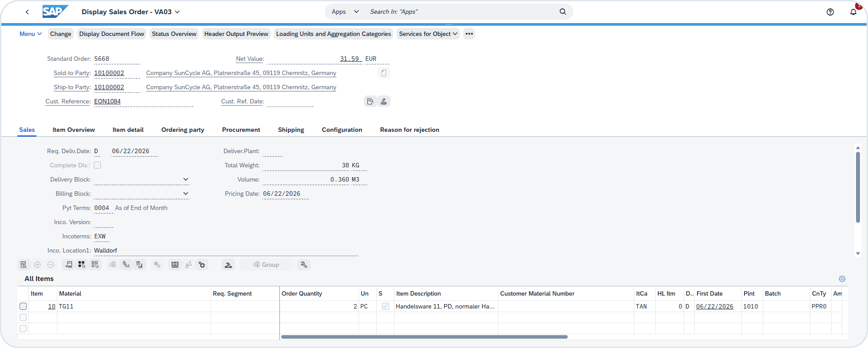Switch to the Configuration tab
Viewport: 868px width, 348px height.
pos(342,130)
